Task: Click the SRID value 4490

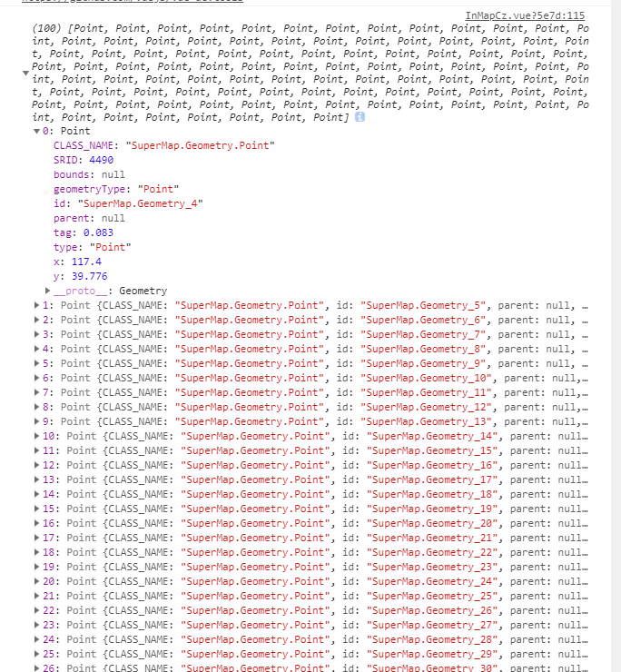Action: (101, 161)
